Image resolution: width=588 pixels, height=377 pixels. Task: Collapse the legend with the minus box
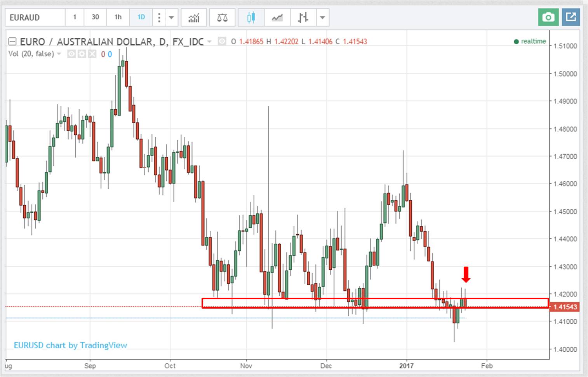12,41
